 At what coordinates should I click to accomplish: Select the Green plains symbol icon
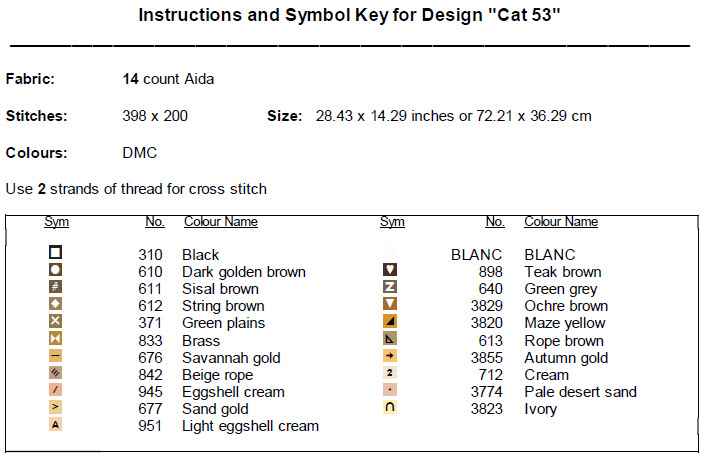[x=56, y=322]
